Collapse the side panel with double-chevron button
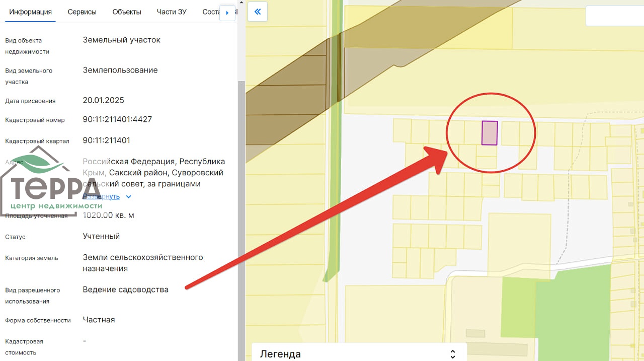The image size is (644, 361). click(x=258, y=12)
